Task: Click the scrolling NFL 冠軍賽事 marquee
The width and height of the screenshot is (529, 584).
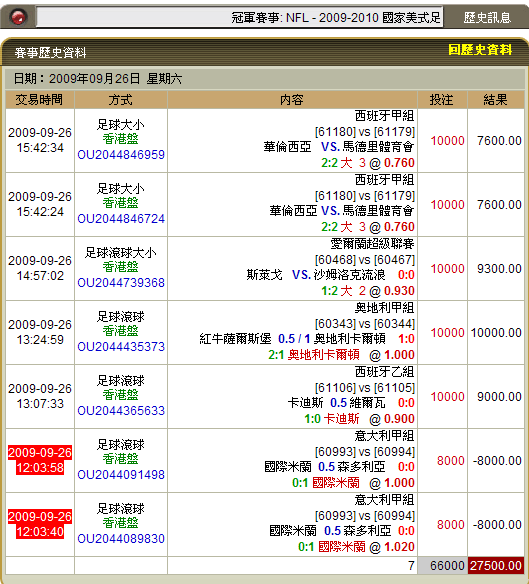Action: coord(240,17)
